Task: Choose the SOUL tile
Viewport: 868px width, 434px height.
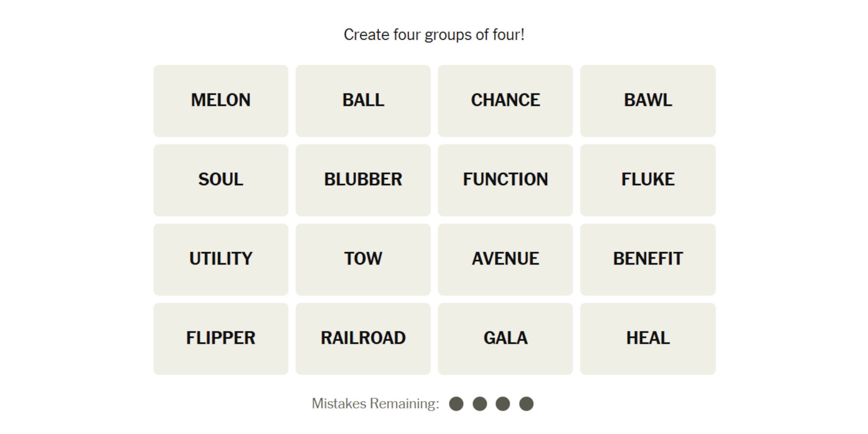Action: click(221, 180)
